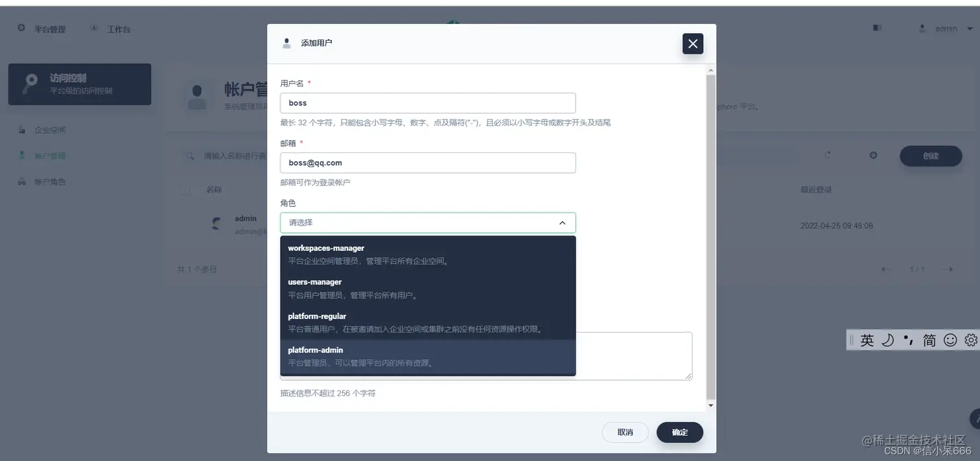
Task: Toggle the select-all checkbox in table header
Action: coord(185,190)
